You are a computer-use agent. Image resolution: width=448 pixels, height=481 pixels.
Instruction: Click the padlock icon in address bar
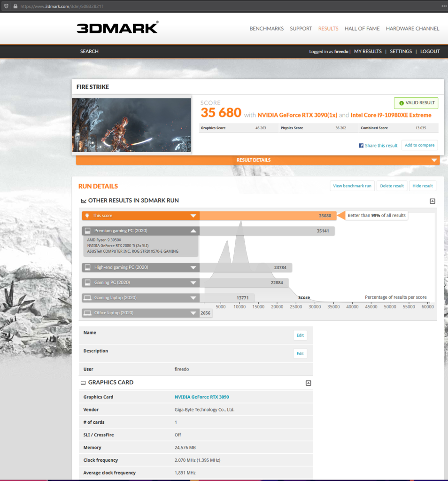[15, 6]
